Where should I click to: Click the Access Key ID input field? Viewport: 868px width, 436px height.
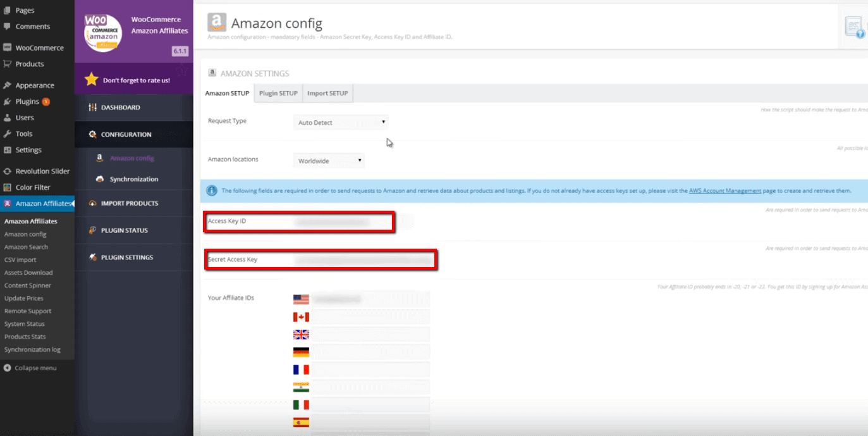[353, 222]
